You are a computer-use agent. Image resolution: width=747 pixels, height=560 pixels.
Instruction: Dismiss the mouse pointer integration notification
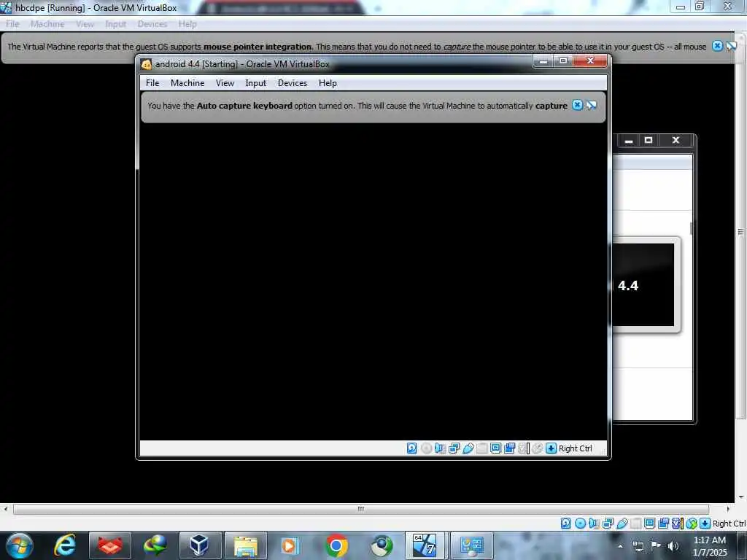(717, 46)
